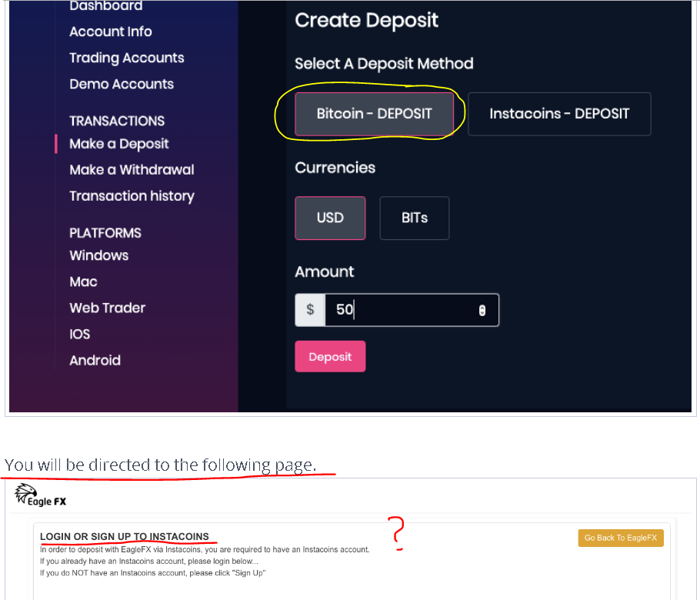Open the Web Trader platform link
This screenshot has width=700, height=600.
pyautogui.click(x=107, y=308)
